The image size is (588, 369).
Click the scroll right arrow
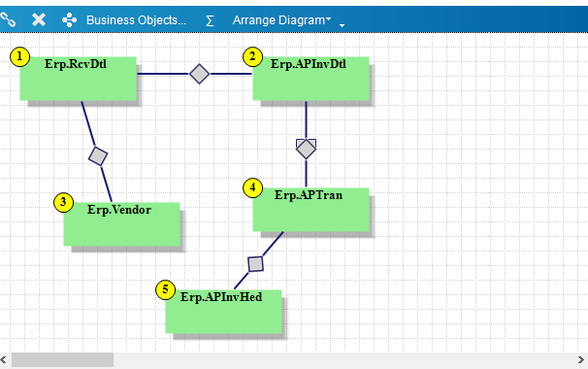tap(581, 360)
